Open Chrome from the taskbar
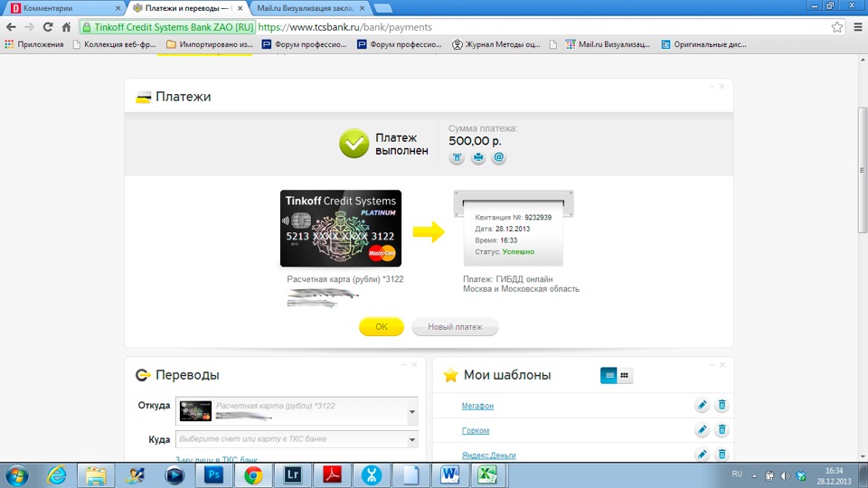The height and width of the screenshot is (488, 868). coord(253,475)
